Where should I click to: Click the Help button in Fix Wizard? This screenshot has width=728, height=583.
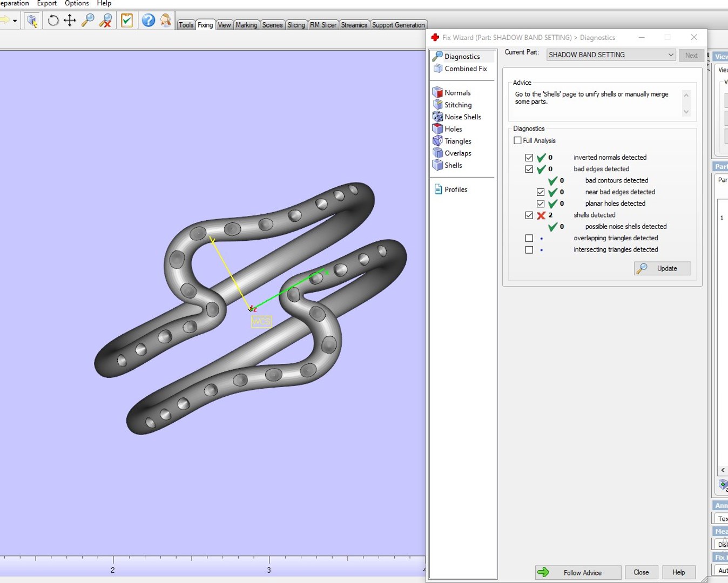coord(679,572)
